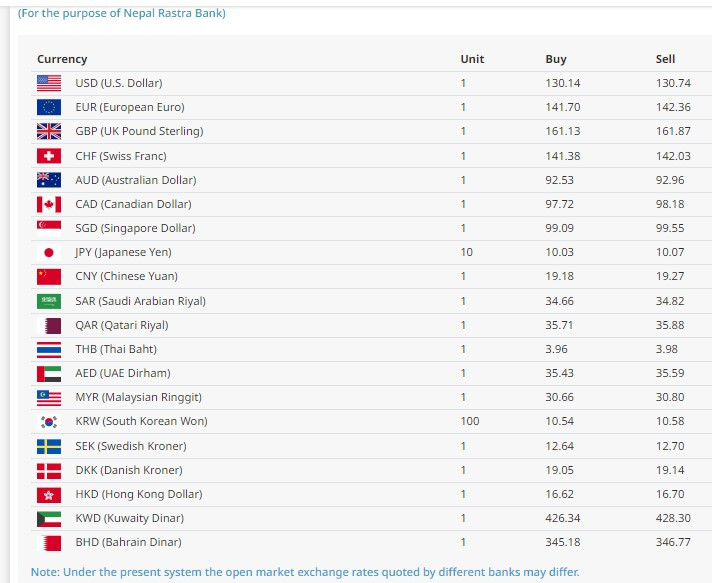The width and height of the screenshot is (712, 583).
Task: Select the USD (U.S. Dollar) label
Action: click(119, 83)
